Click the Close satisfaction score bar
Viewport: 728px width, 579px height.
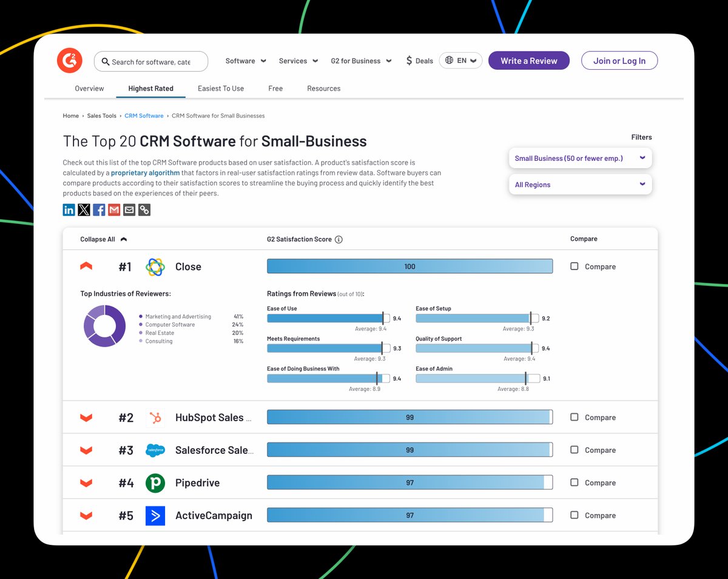(410, 266)
